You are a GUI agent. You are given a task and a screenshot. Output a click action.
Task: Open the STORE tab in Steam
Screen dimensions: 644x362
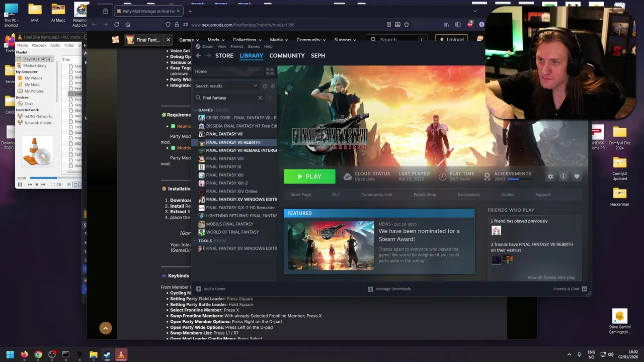pyautogui.click(x=224, y=56)
